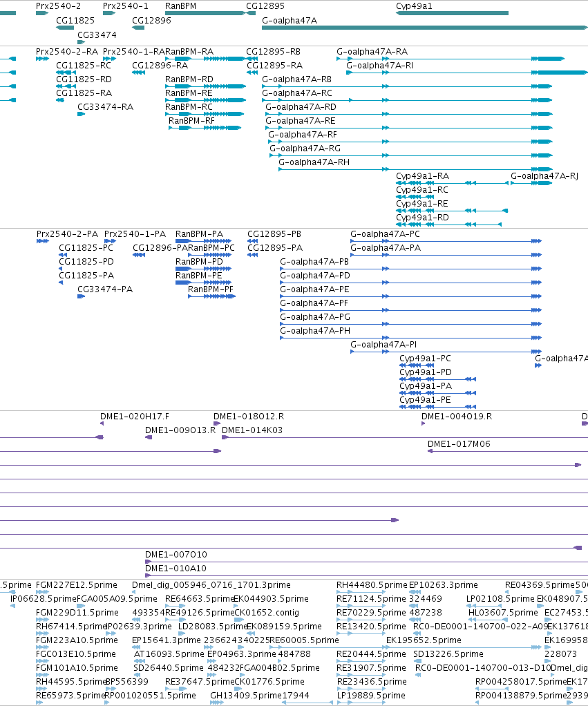Open BAC clone DME1-010A10
The height and width of the screenshot is (706, 588).
coord(176,569)
